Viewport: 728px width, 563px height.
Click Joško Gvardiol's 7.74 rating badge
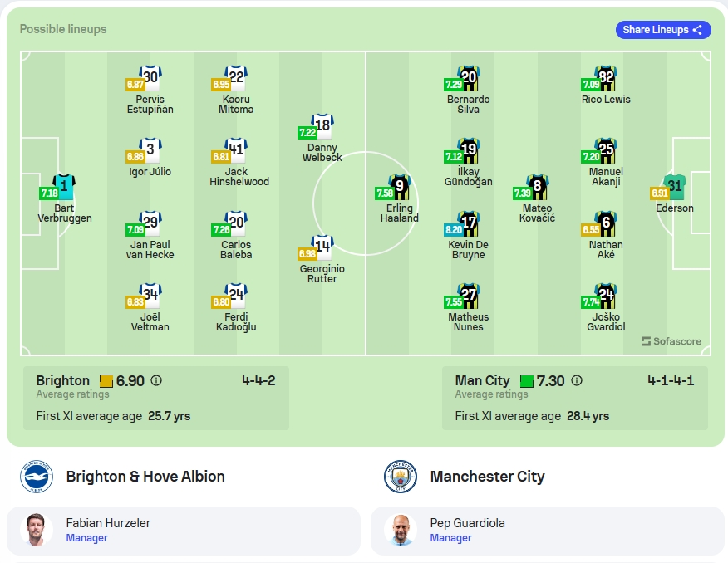[x=591, y=302]
